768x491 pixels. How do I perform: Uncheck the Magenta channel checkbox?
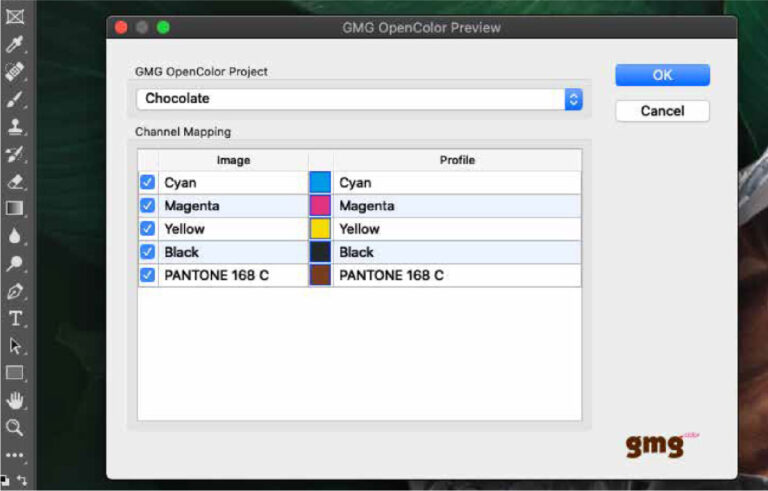[x=147, y=205]
